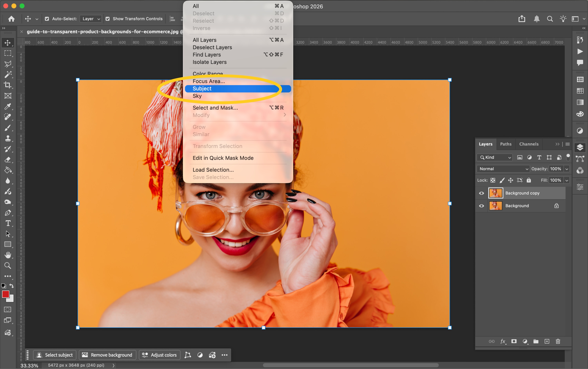Select the Hand tool

coord(8,255)
